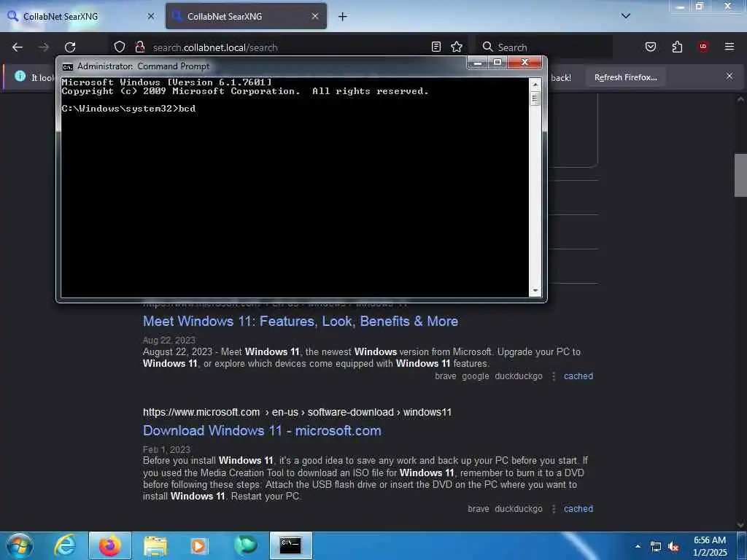Open uBlock Origin extension icon

(703, 46)
